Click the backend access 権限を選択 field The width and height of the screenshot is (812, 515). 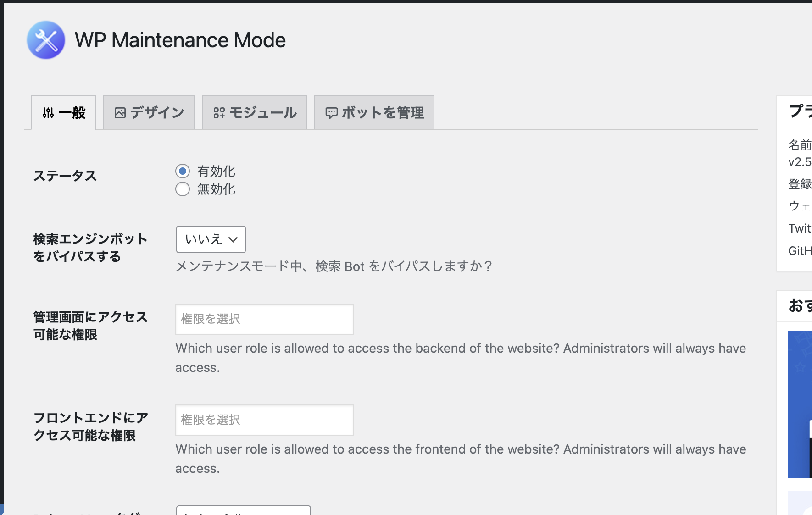[265, 319]
